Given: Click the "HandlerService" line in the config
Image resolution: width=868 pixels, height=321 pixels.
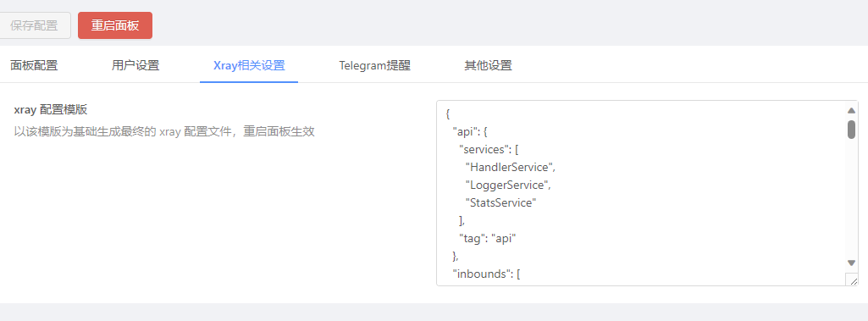Looking at the screenshot, I should 510,167.
